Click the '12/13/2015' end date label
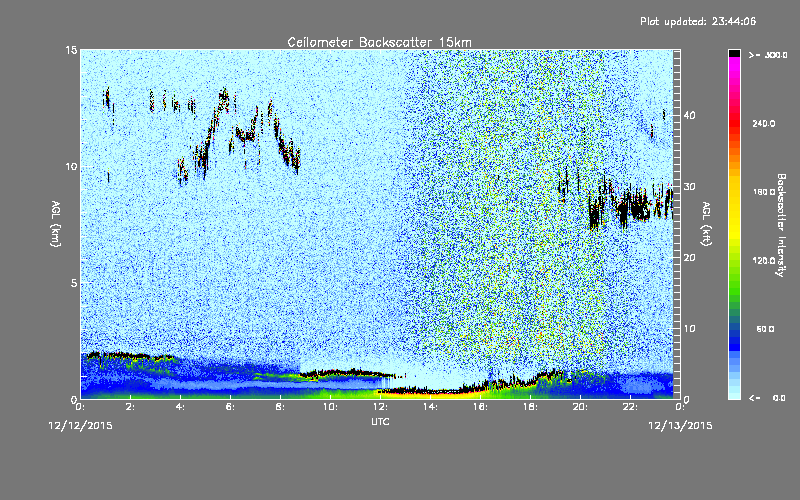Screen dimensions: 800x500 [680, 425]
